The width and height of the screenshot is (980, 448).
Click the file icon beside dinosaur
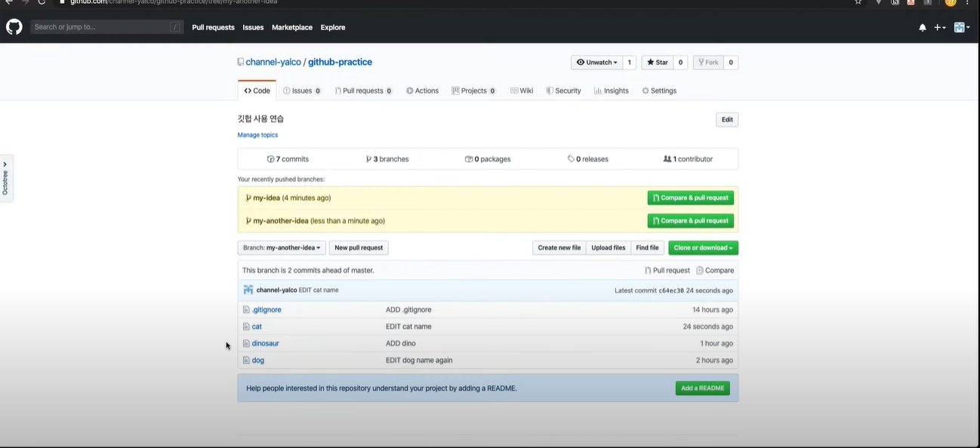246,343
